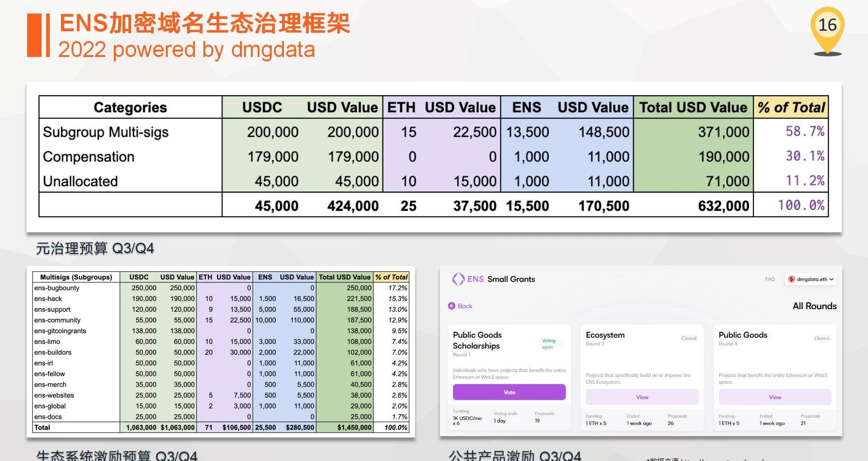Click the $106,500 ETH total cell
The image size is (868, 461).
(x=236, y=428)
